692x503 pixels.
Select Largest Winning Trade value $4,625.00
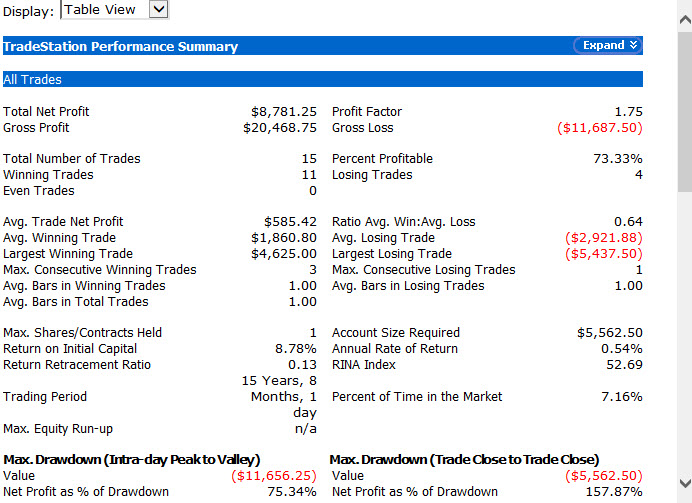[x=284, y=254]
